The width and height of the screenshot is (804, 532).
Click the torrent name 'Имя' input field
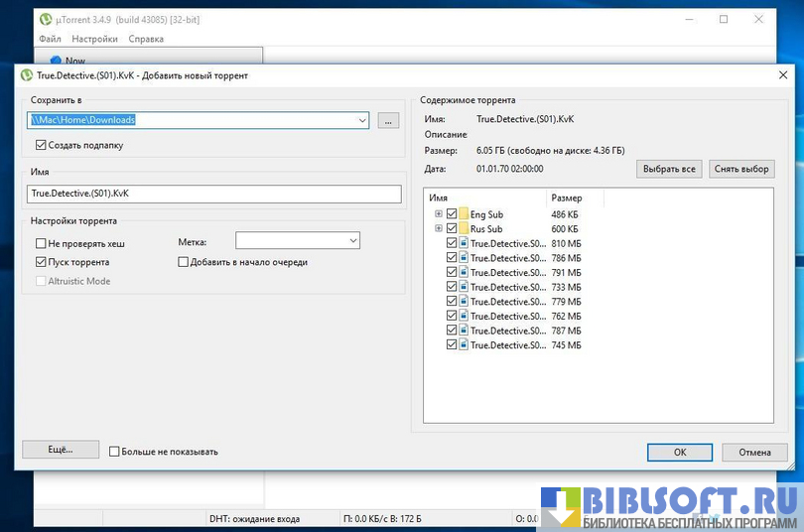tap(213, 194)
